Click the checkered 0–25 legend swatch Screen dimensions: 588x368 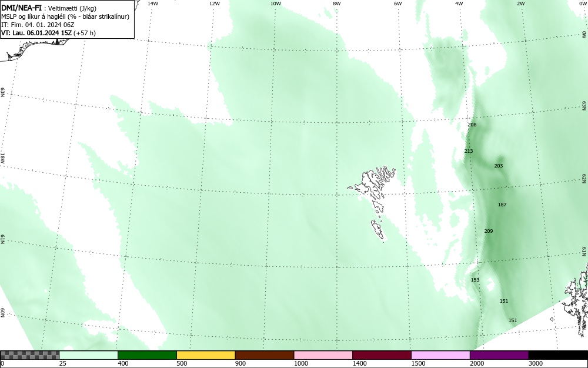(29, 355)
